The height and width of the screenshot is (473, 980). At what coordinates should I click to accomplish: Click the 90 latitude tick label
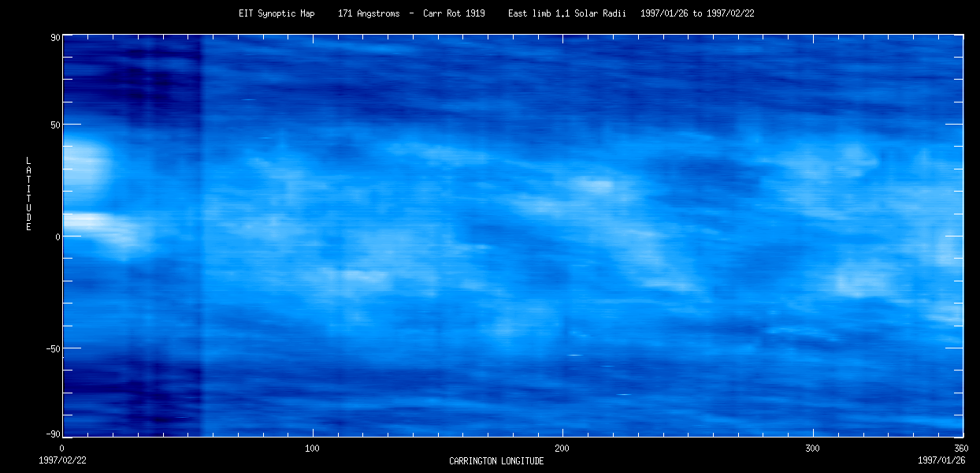[55, 36]
